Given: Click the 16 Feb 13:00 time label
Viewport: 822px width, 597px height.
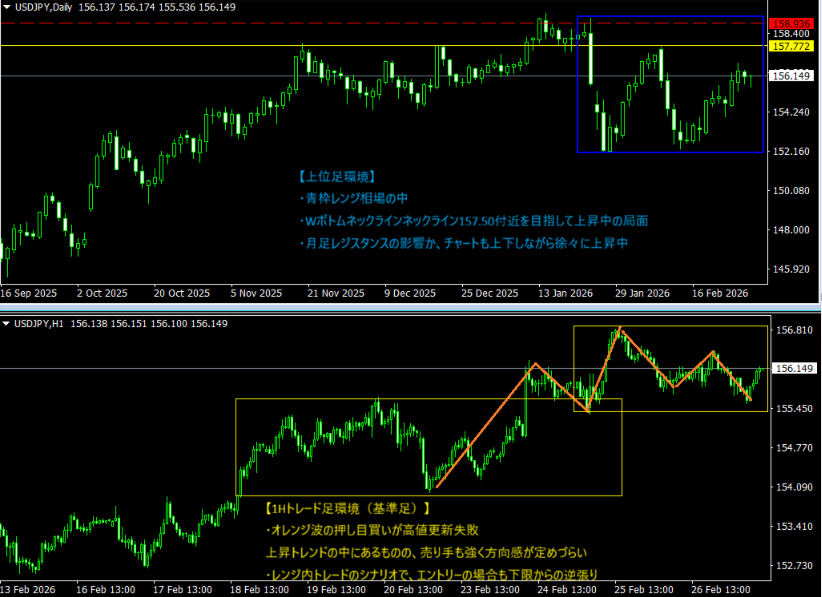Looking at the screenshot, I should click(x=105, y=590).
